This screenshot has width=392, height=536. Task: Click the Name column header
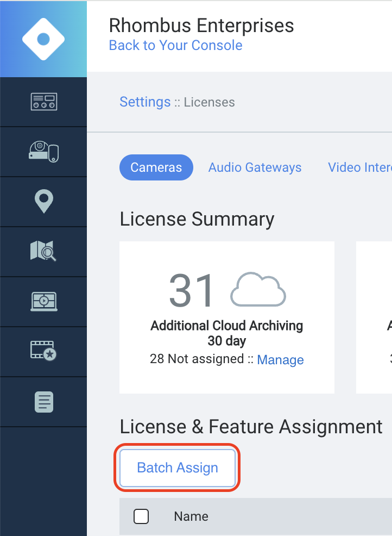pyautogui.click(x=191, y=516)
